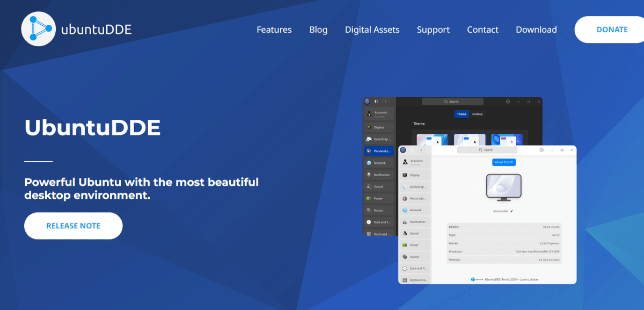Select Display in the dark settings sidebar
The width and height of the screenshot is (644, 310).
point(379,127)
